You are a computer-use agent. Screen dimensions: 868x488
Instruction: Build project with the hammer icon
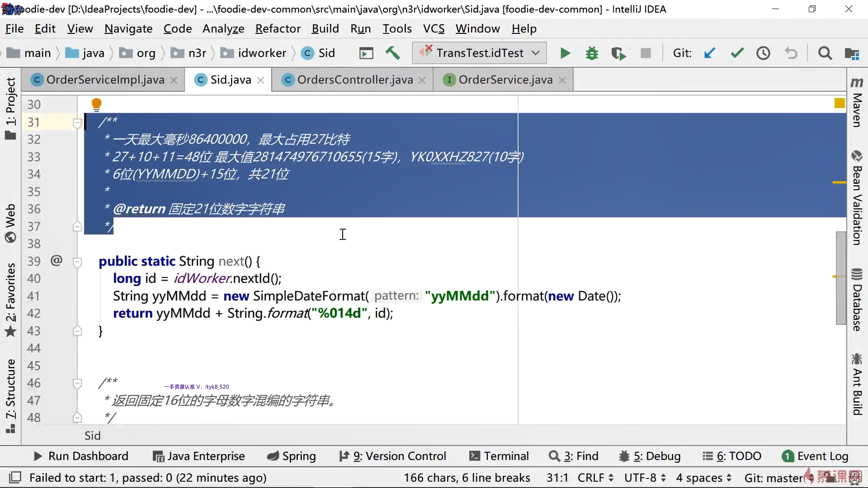392,53
